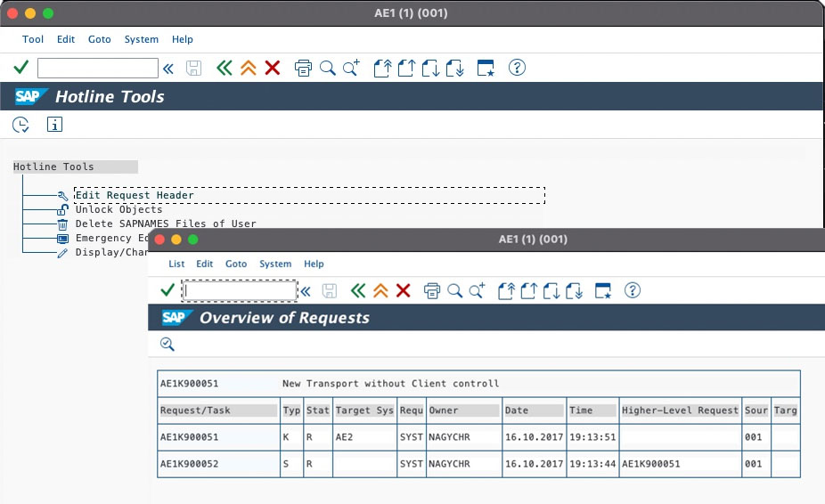Open Goto menu in Overview of Requests window
The width and height of the screenshot is (825, 504).
(236, 264)
